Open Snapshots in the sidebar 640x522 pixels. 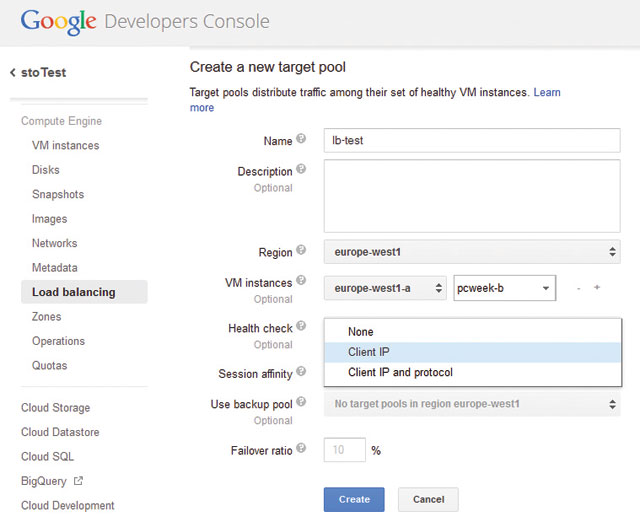pyautogui.click(x=58, y=194)
